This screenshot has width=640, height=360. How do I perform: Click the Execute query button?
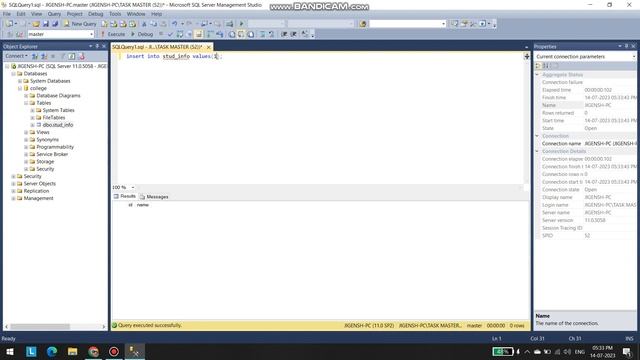click(113, 34)
